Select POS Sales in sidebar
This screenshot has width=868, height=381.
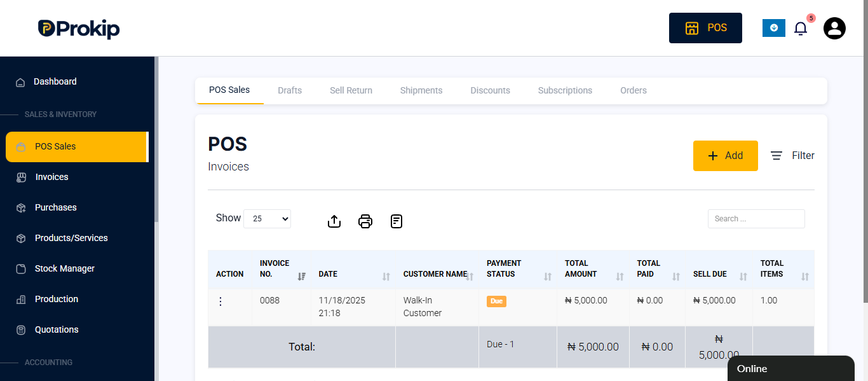pyautogui.click(x=76, y=146)
